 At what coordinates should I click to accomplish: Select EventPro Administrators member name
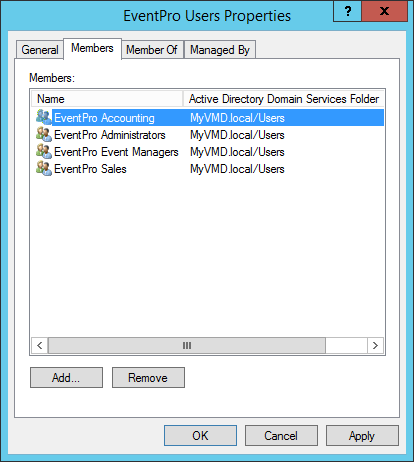click(x=110, y=135)
